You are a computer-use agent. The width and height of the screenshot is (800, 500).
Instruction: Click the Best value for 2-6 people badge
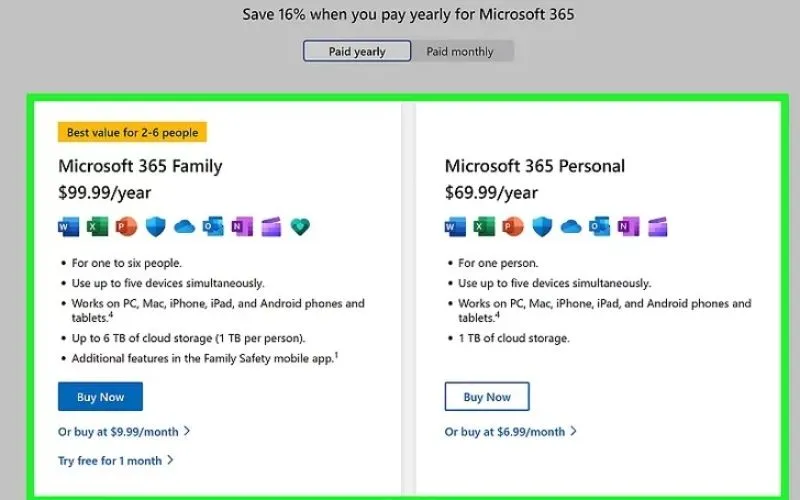pos(132,132)
